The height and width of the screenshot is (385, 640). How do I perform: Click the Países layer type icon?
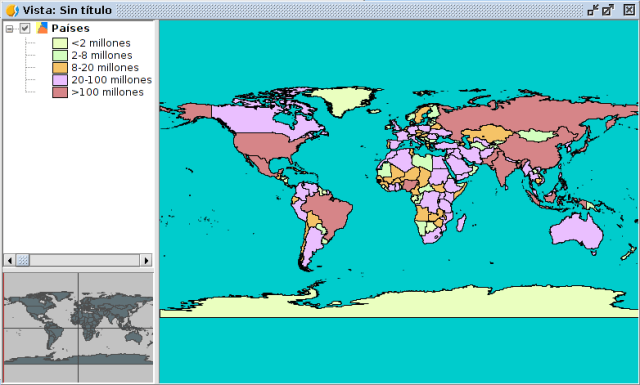(42, 28)
